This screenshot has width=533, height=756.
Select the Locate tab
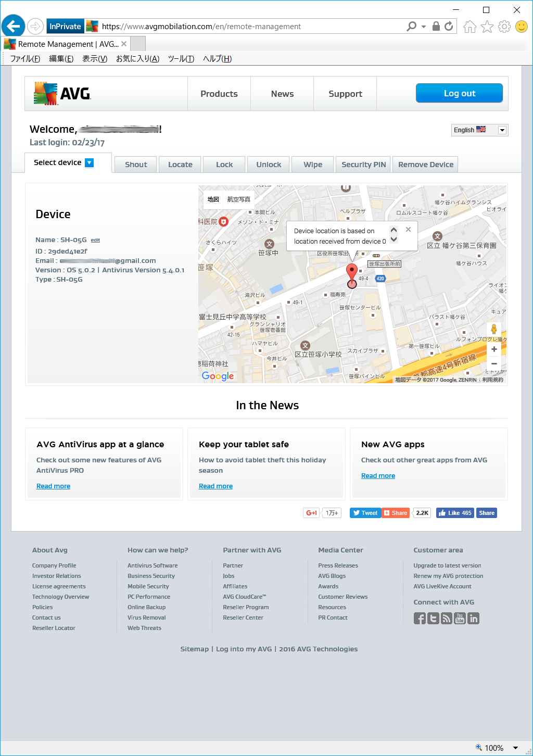[180, 165]
